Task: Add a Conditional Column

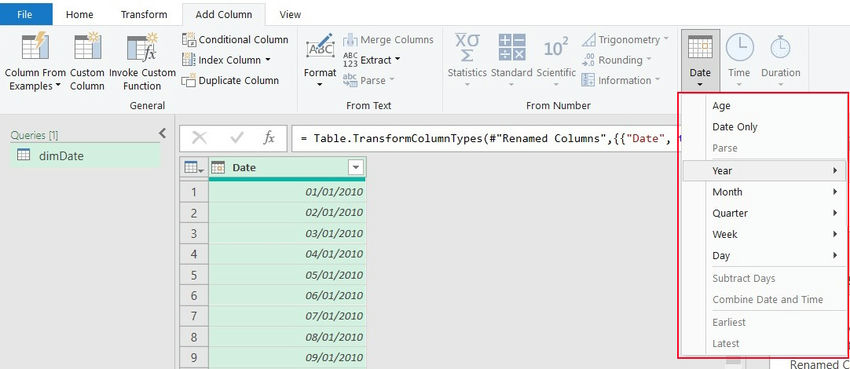Action: (x=235, y=40)
